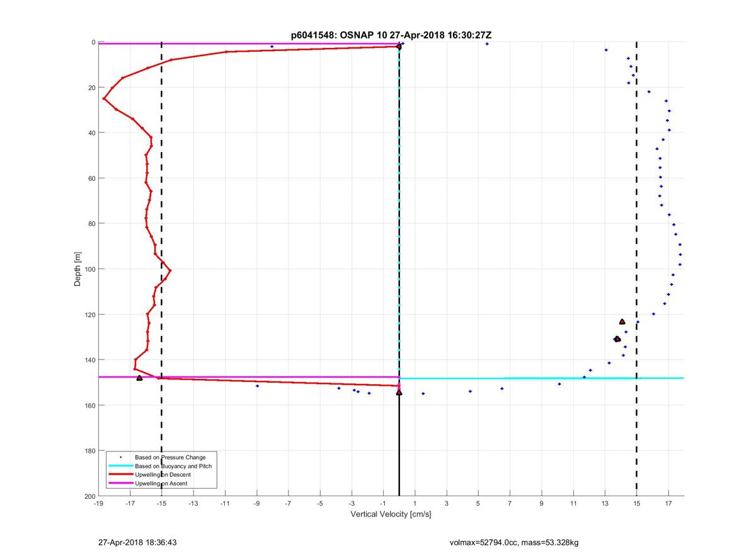756x558 pixels.
Task: Click the magenta line sample in the legend
Action: pos(120,484)
